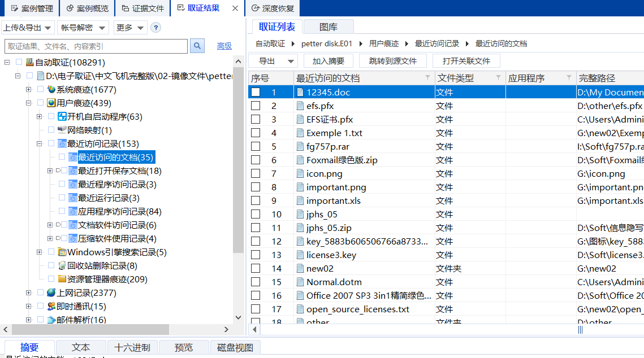Open the 导出 dropdown arrow
Viewport: 644px width, 358px height.
coord(291,61)
